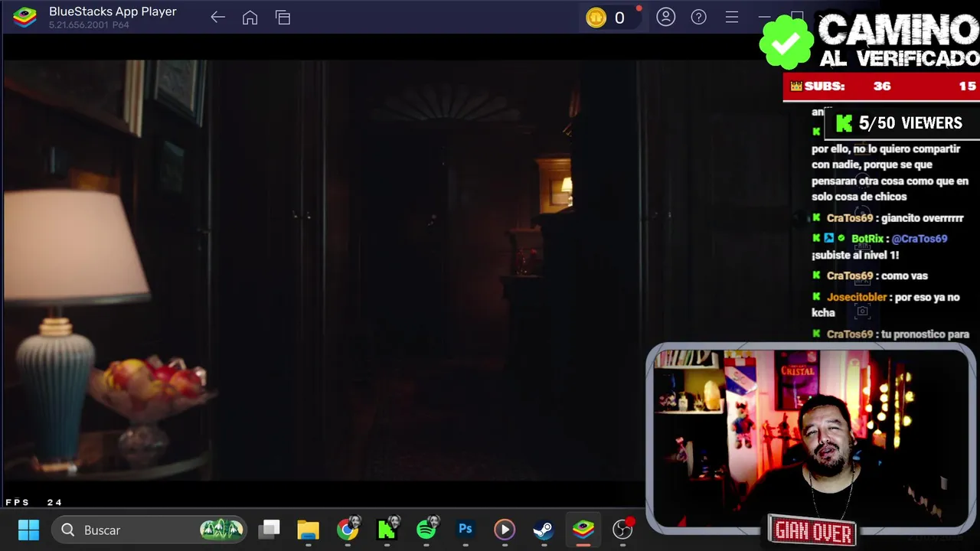This screenshot has height=551, width=980.
Task: Open Task View from the taskbar
Action: click(x=269, y=530)
